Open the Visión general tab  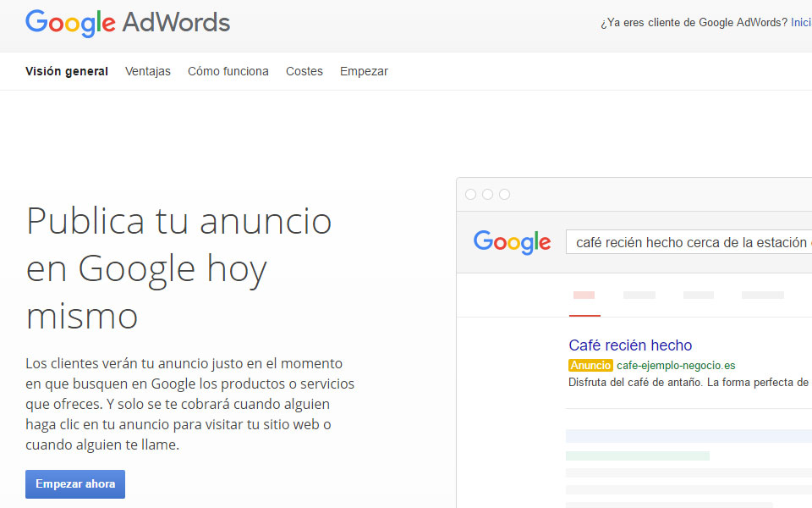pos(67,71)
